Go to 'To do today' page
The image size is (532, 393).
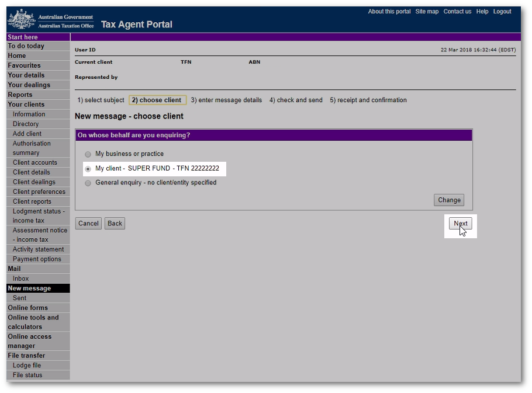tap(26, 46)
